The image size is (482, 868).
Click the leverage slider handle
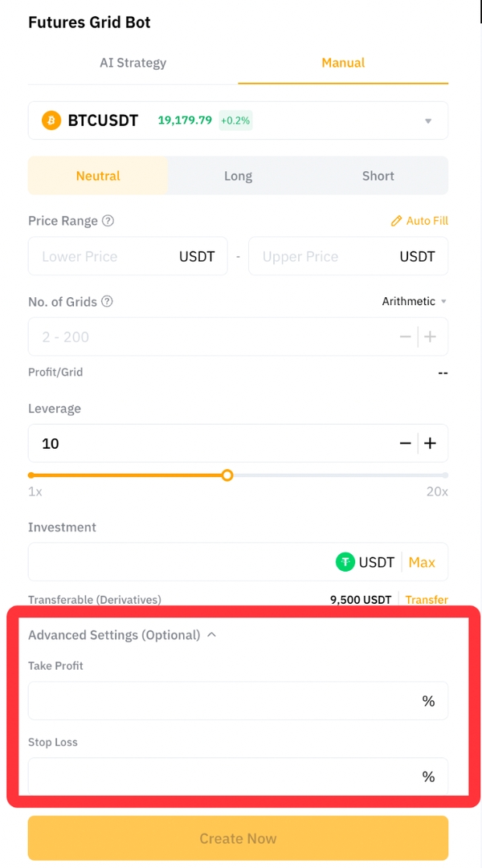tap(227, 475)
